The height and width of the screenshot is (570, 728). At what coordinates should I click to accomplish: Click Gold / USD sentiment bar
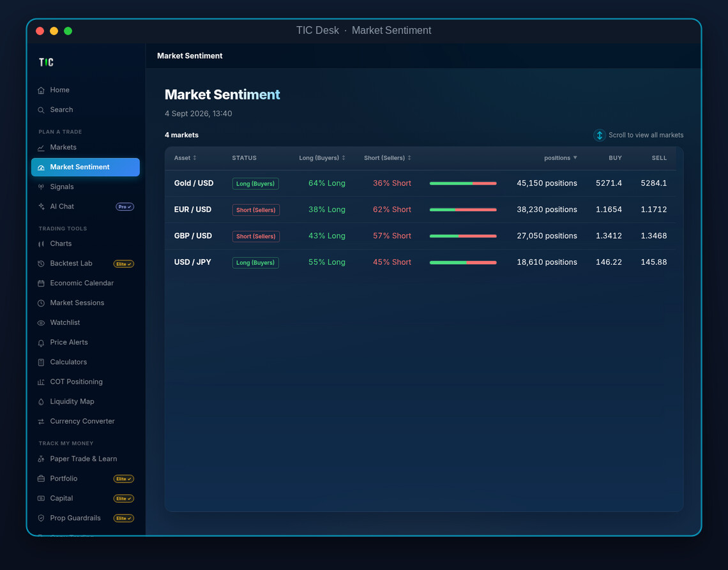(463, 183)
